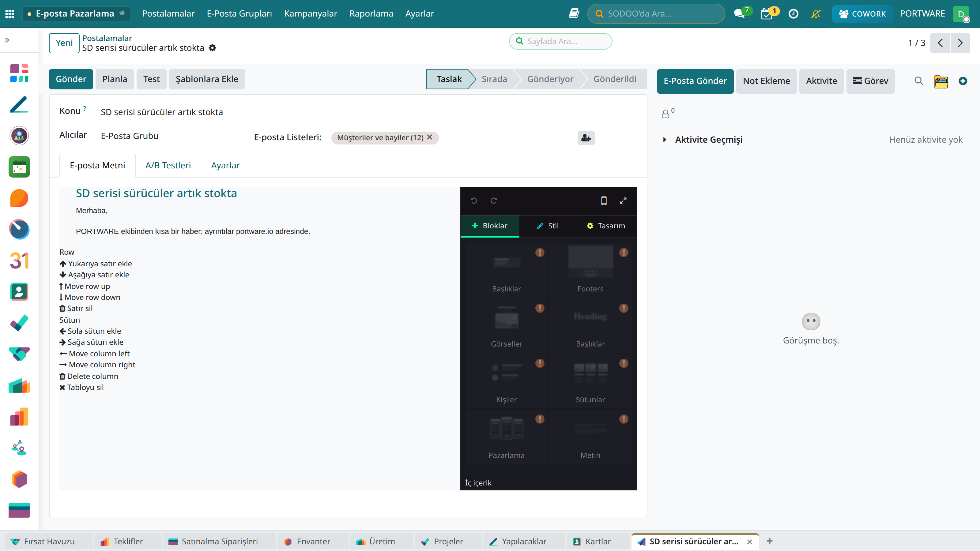The height and width of the screenshot is (551, 980).
Task: Remove the Müşteriler ve bayiler tag
Action: 429,137
